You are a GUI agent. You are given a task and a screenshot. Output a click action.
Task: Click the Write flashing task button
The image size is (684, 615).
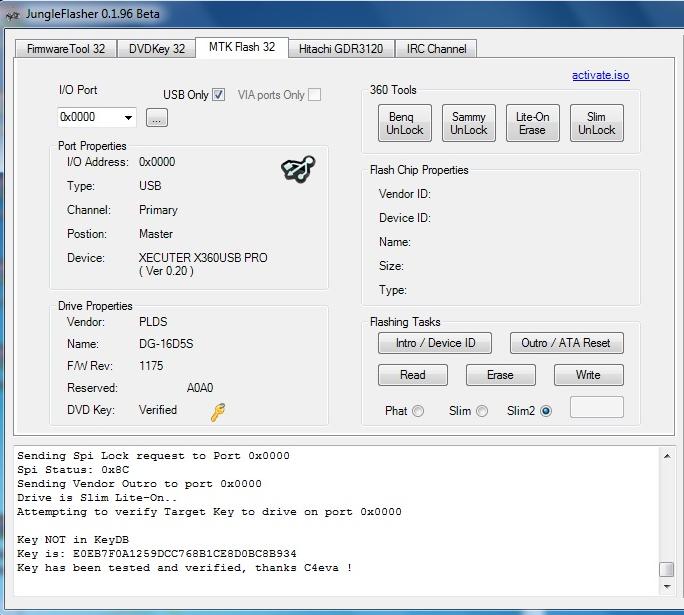[588, 375]
